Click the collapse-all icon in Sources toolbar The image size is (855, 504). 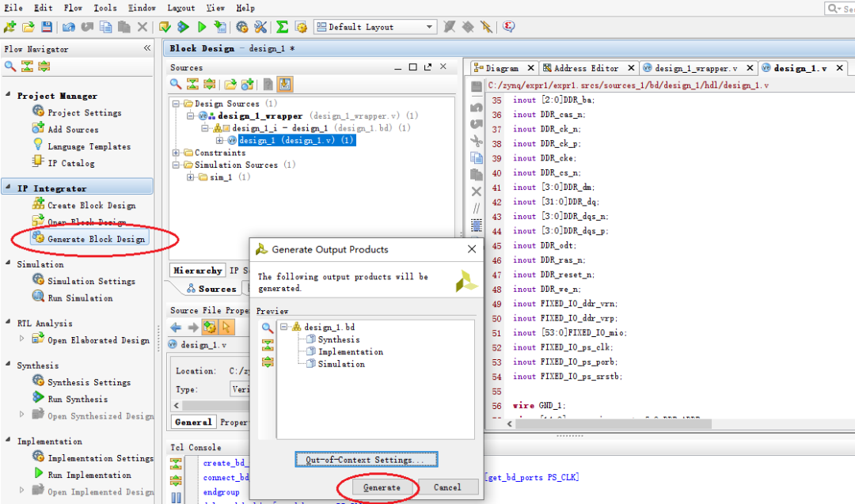click(x=194, y=84)
